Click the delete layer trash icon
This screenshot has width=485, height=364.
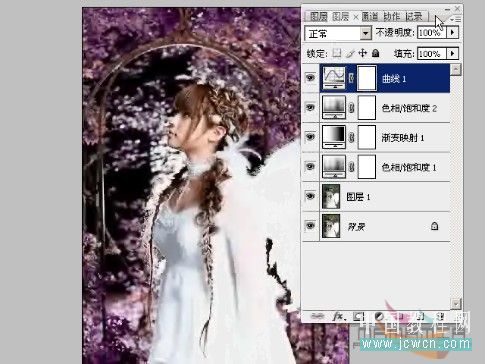[440, 316]
